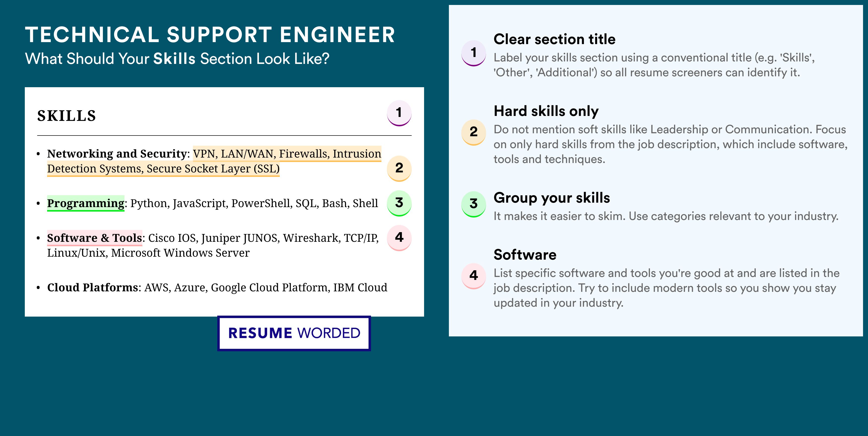The height and width of the screenshot is (436, 868).
Task: Click the Clear section title heading
Action: pyautogui.click(x=554, y=39)
